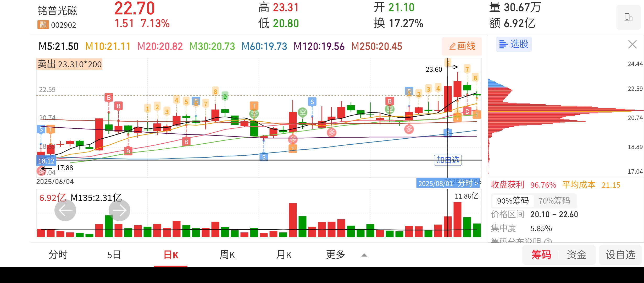The image size is (644, 283).
Task: Move chart right with forward arrow
Action: pos(119,210)
